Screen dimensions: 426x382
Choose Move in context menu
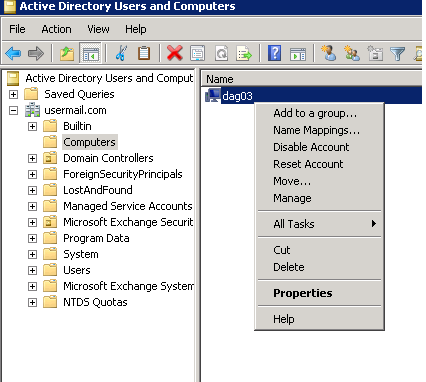pyautogui.click(x=319, y=181)
